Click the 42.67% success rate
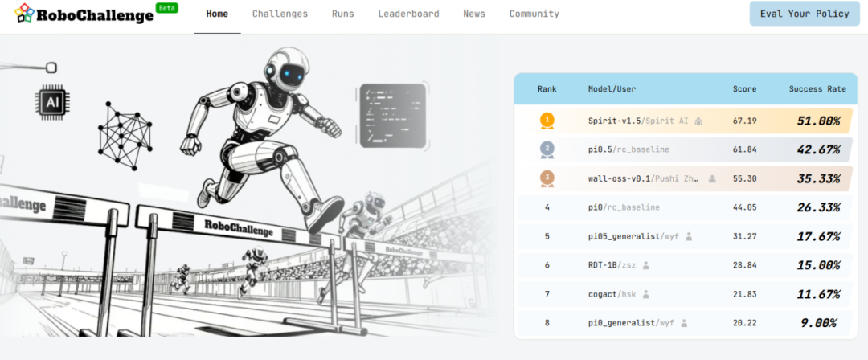This screenshot has height=360, width=868. (818, 149)
